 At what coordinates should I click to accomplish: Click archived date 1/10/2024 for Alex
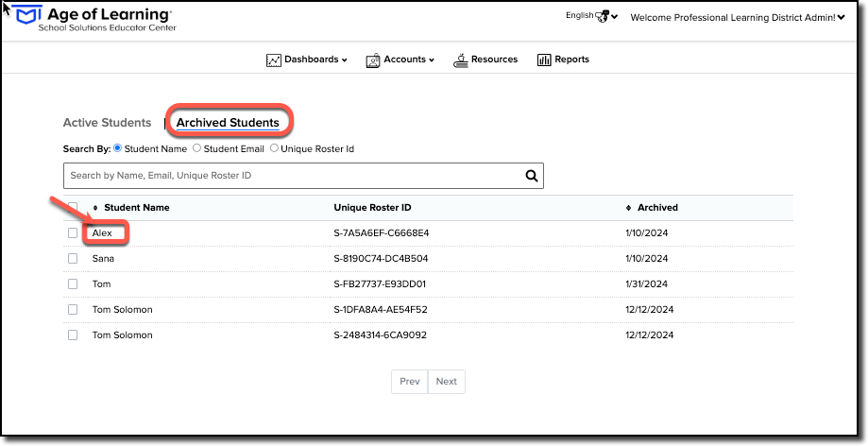(x=647, y=232)
